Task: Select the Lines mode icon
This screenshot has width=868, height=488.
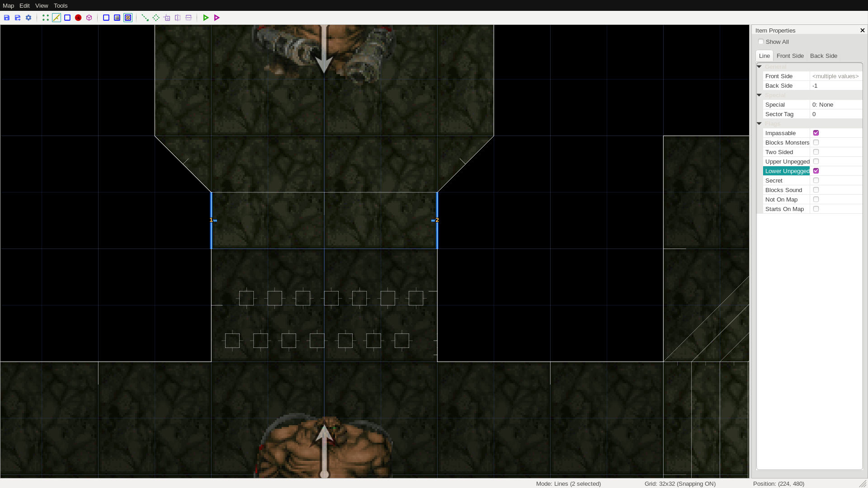Action: [x=57, y=18]
